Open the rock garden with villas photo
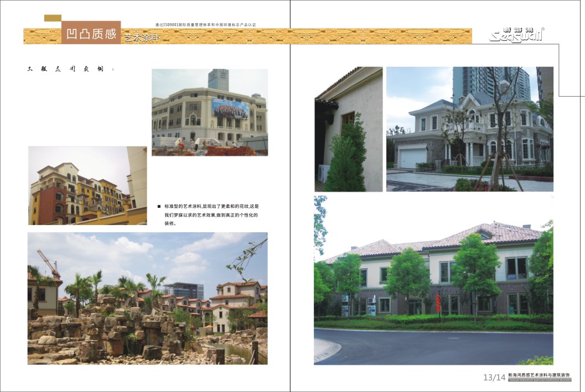Image resolution: width=585 pixels, height=392 pixels. [147, 298]
